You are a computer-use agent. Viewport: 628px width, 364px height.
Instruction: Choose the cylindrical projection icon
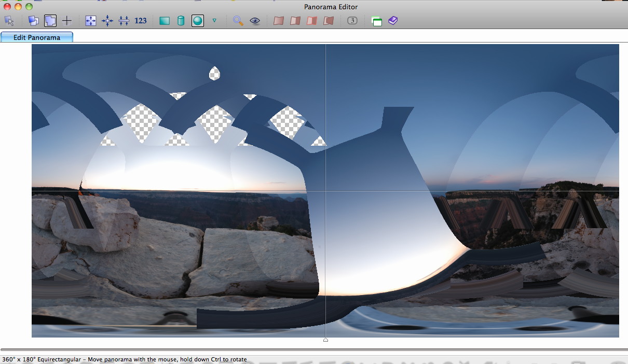click(x=181, y=21)
